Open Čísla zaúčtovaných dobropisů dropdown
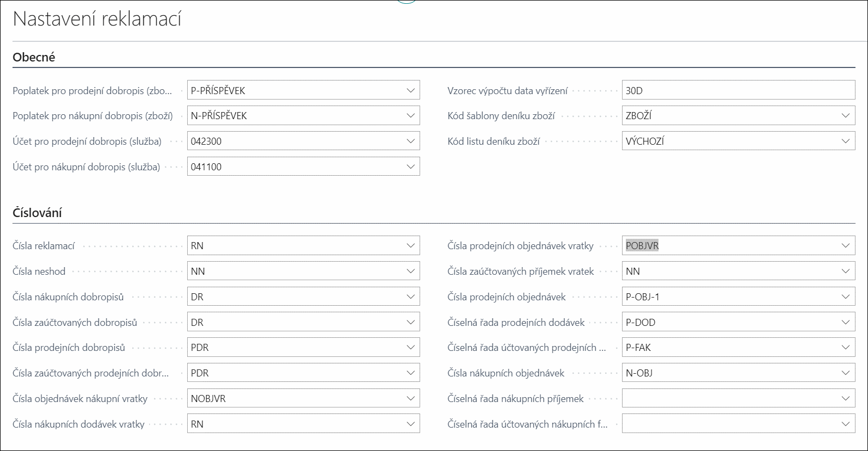This screenshot has height=451, width=868. (x=410, y=322)
